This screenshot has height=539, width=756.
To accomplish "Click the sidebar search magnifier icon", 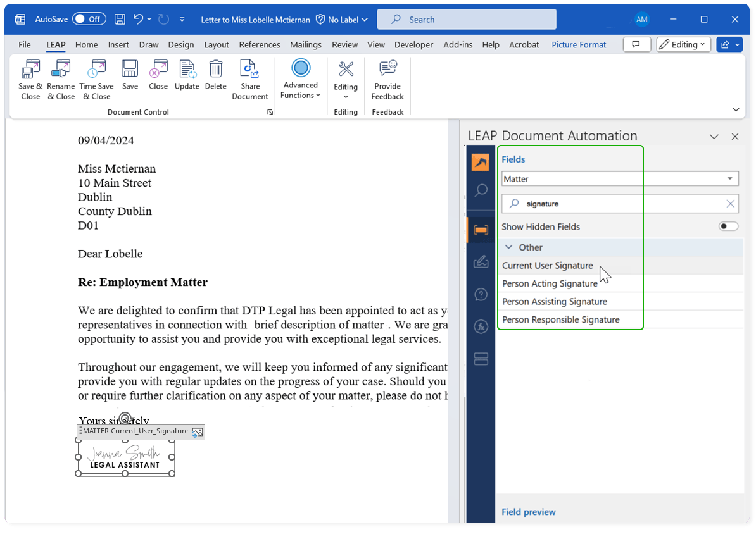I will pos(481,190).
